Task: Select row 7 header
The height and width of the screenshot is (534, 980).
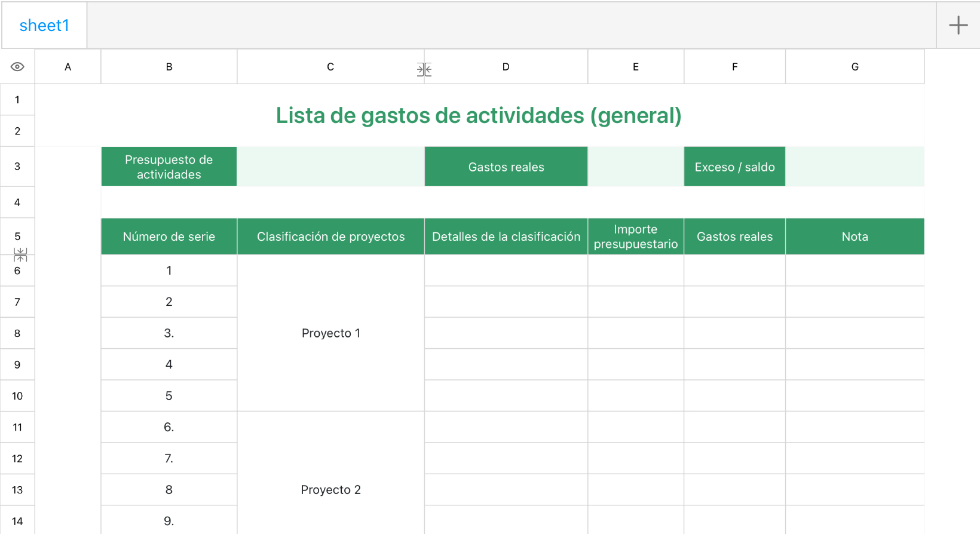Action: tap(17, 302)
